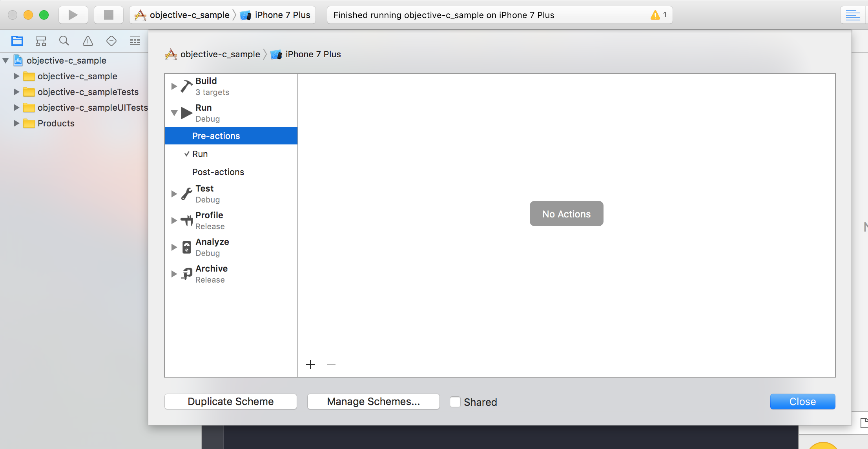Click the iPhone 7 Plus device icon in sheet header
Image resolution: width=868 pixels, height=449 pixels.
[276, 54]
